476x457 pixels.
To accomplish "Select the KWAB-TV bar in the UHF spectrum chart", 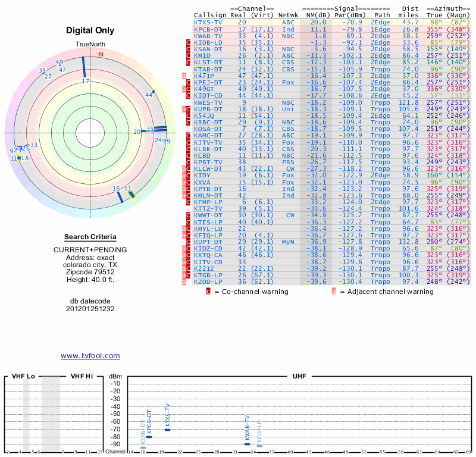I will click(x=247, y=443).
